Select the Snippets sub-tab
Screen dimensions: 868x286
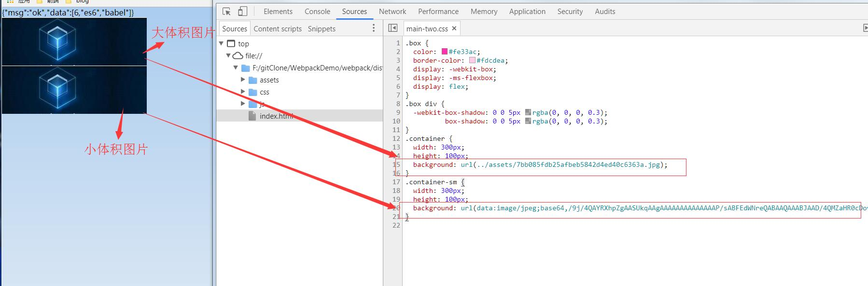(322, 28)
